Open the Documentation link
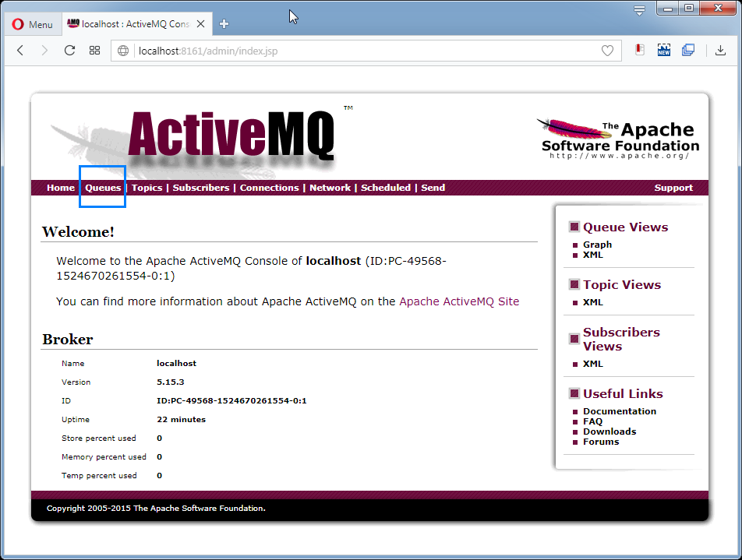Viewport: 742px width, 560px height. point(620,411)
